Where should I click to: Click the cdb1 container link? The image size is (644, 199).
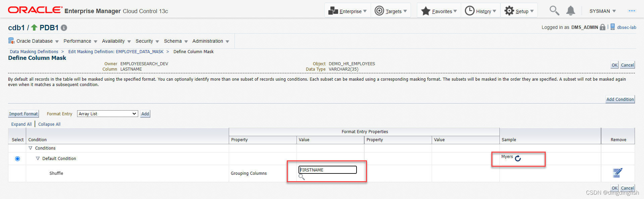(16, 28)
